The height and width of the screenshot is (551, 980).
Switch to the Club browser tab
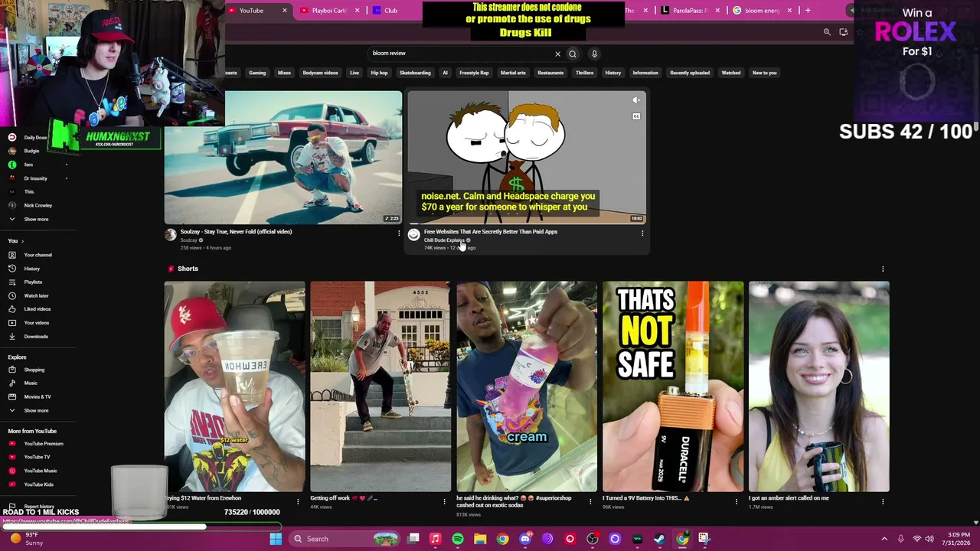391,11
